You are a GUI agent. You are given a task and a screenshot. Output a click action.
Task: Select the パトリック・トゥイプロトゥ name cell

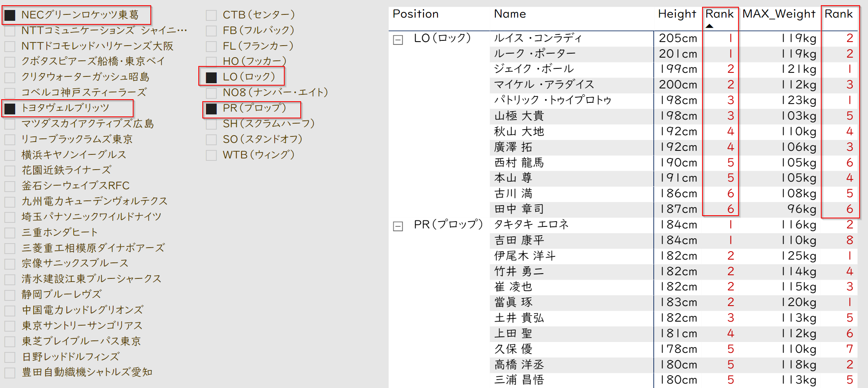tap(553, 100)
